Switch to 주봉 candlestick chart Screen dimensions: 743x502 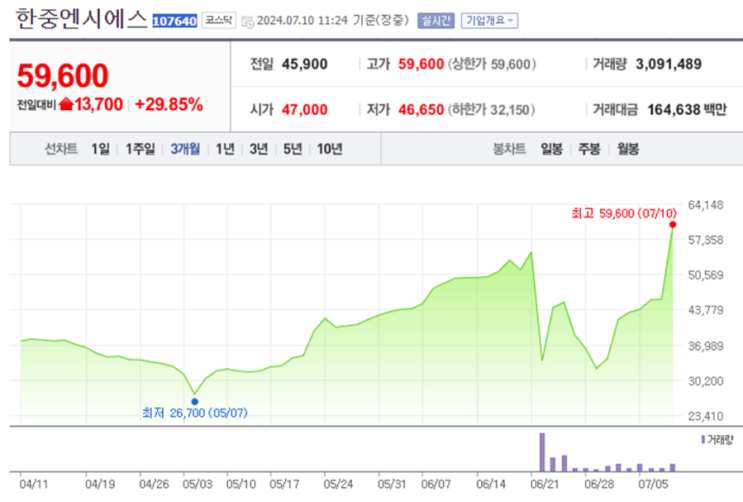[589, 149]
